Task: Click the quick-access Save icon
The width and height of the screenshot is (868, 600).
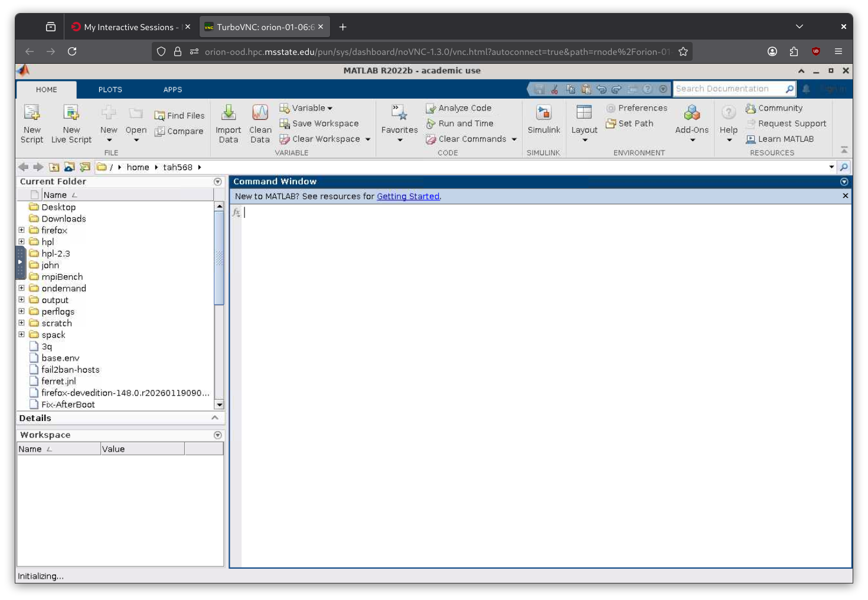Action: click(x=539, y=89)
